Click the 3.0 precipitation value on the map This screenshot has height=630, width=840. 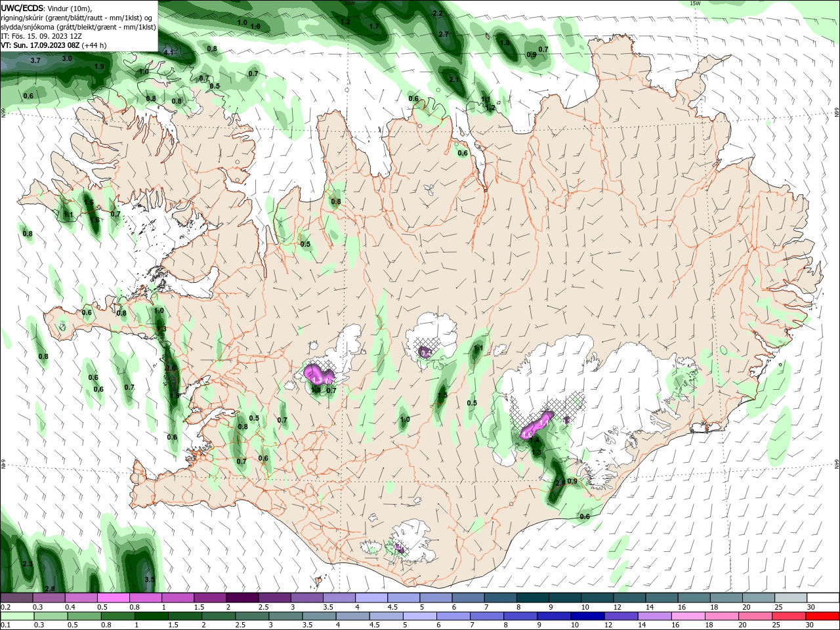(67, 58)
